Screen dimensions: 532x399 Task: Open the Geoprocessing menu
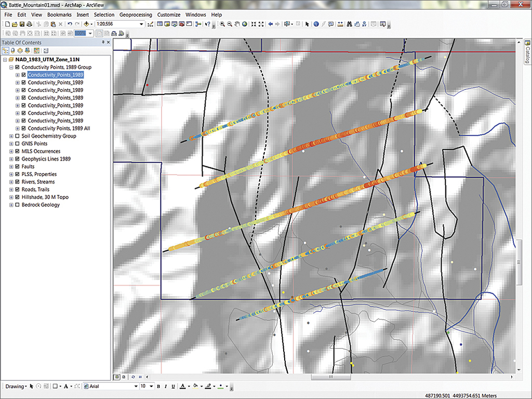coord(136,15)
